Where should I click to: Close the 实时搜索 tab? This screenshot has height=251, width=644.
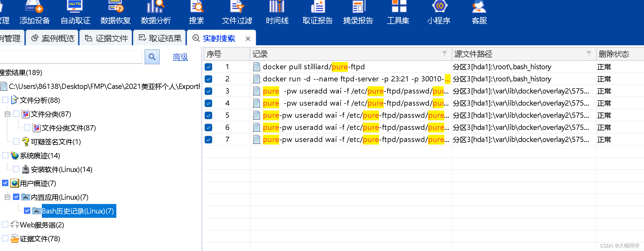tap(248, 39)
